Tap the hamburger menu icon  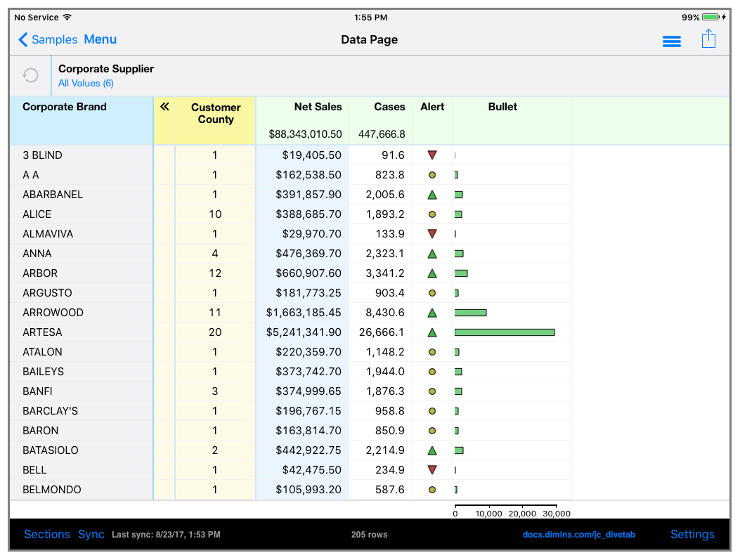pyautogui.click(x=671, y=41)
